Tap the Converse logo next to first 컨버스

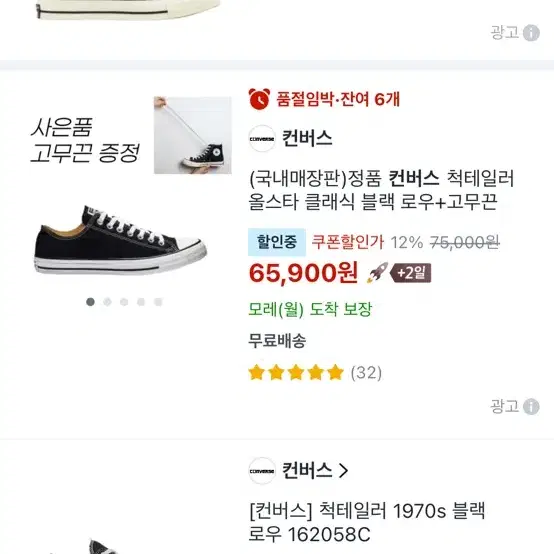(262, 138)
